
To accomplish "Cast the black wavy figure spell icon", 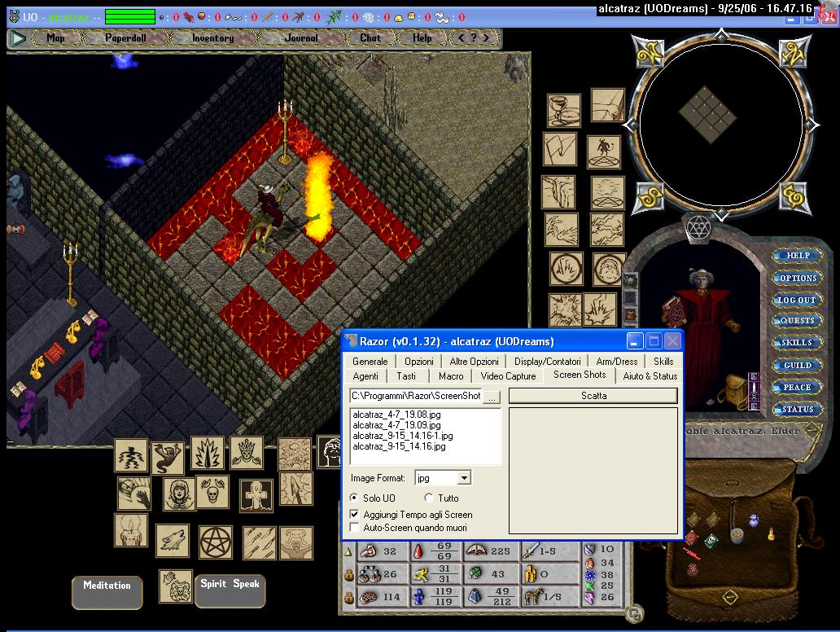I will (131, 455).
